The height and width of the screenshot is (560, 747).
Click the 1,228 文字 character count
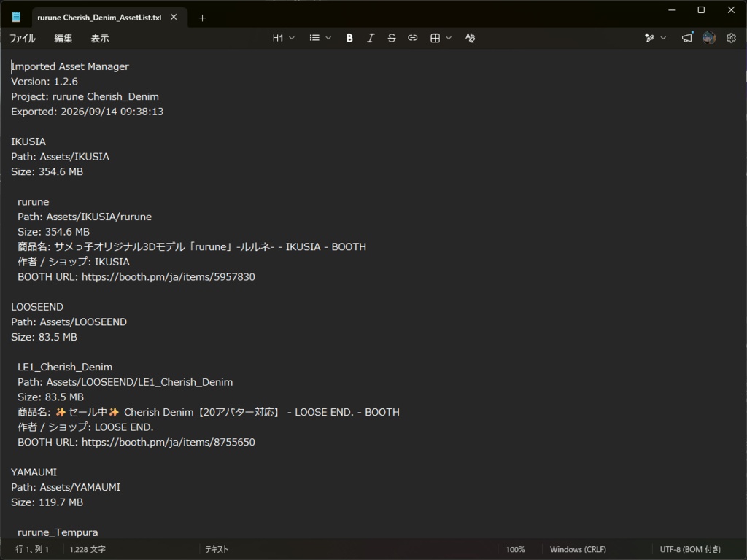click(x=88, y=550)
